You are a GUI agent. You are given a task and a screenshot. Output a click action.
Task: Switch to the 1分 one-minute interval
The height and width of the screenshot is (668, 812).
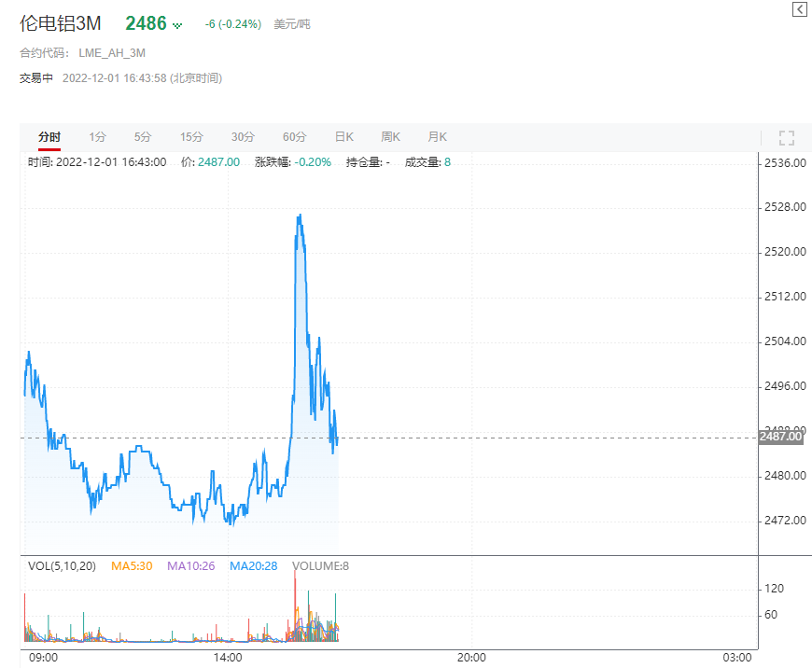click(x=96, y=136)
